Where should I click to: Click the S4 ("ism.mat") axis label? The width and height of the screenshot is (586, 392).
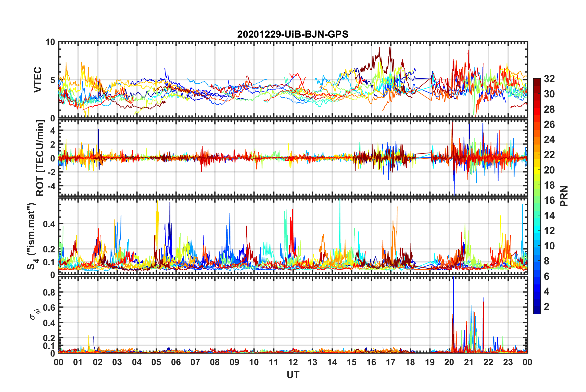click(x=33, y=236)
